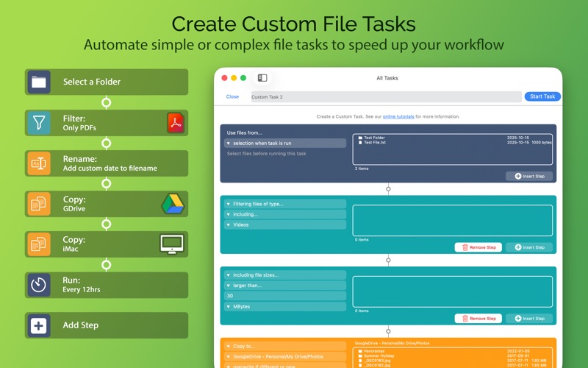Click the Select a Folder icon
588x368 pixels.
[x=39, y=82]
